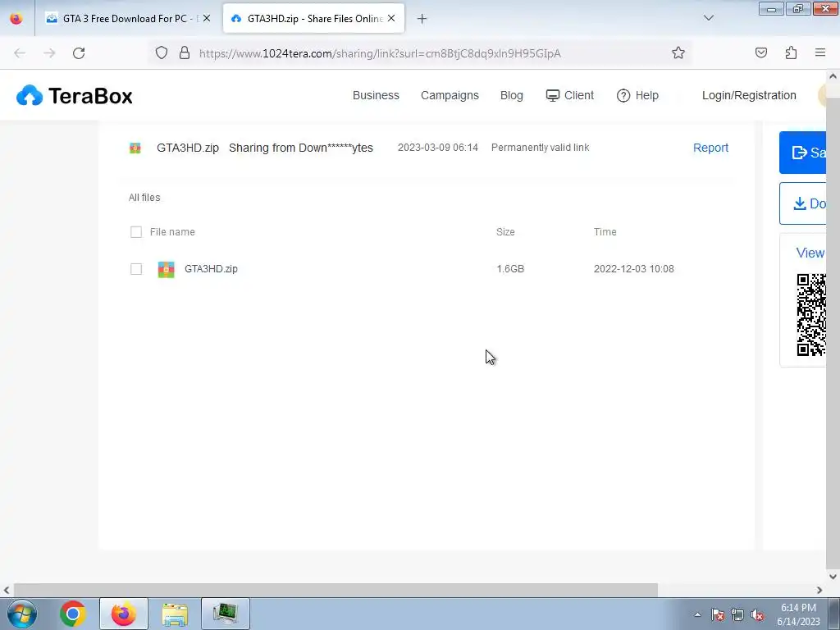
Task: Select the GTA3HD.zip Share Files tab
Action: tap(313, 18)
